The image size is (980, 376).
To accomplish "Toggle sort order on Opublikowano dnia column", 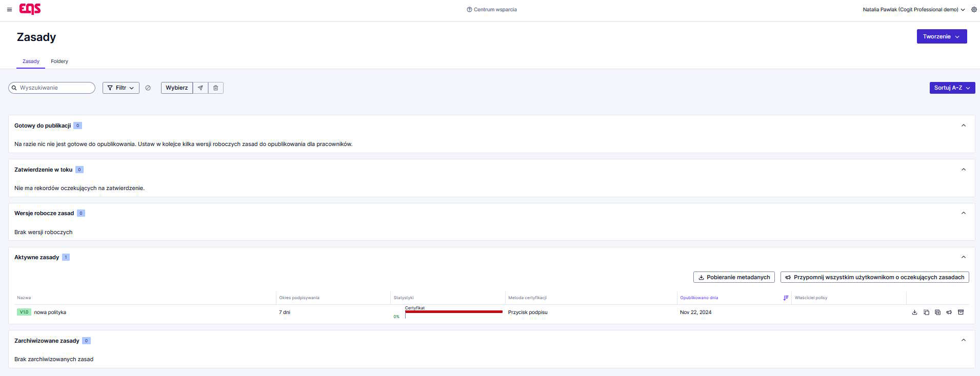I will point(786,298).
